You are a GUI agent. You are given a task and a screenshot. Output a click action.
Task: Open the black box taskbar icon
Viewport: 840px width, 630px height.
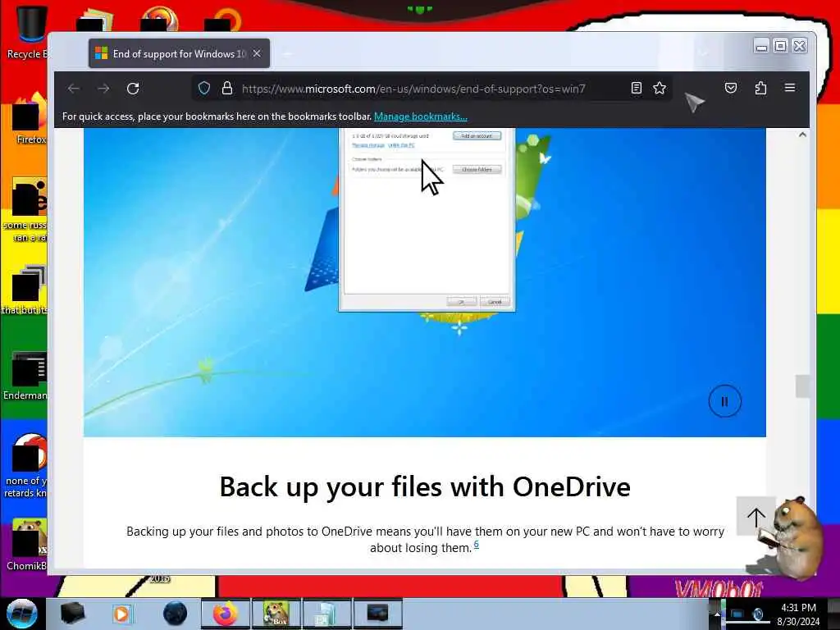pyautogui.click(x=72, y=614)
